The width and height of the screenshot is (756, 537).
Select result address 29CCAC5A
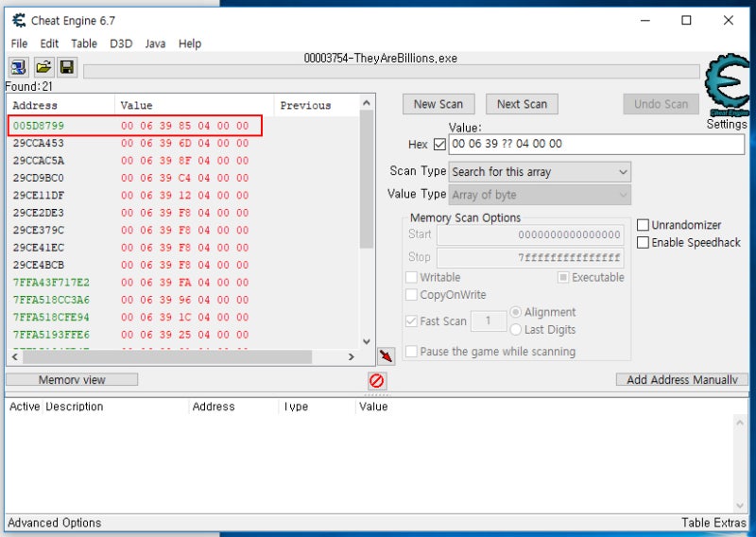pyautogui.click(x=39, y=160)
